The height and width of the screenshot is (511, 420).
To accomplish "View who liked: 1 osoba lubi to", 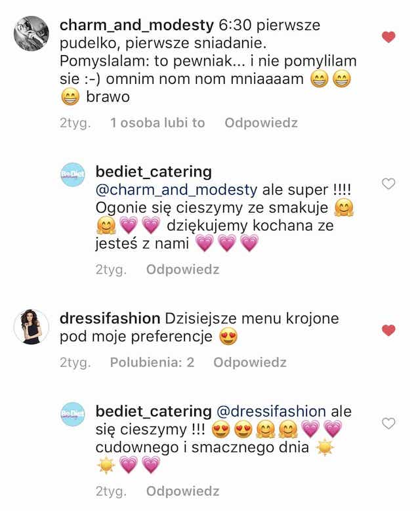I will pyautogui.click(x=157, y=123).
